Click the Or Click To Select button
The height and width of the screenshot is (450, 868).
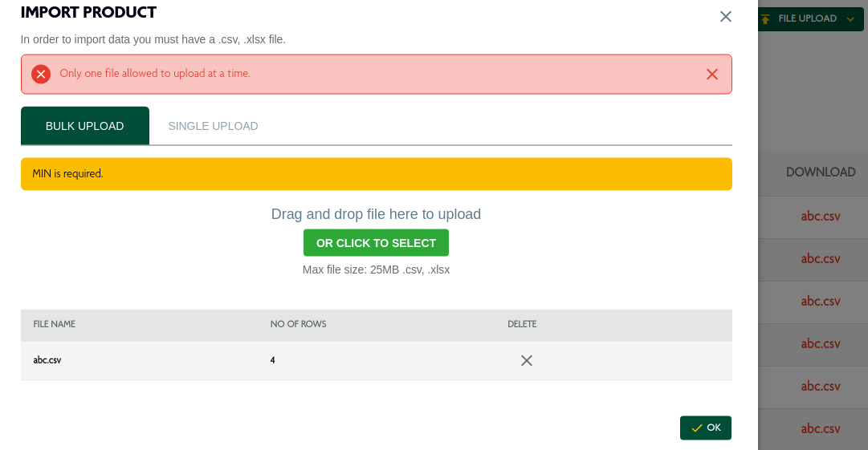coord(376,243)
